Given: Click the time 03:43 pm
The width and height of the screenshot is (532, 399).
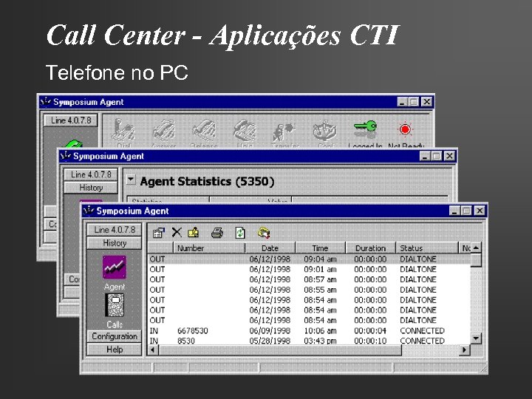Looking at the screenshot, I should point(320,341).
